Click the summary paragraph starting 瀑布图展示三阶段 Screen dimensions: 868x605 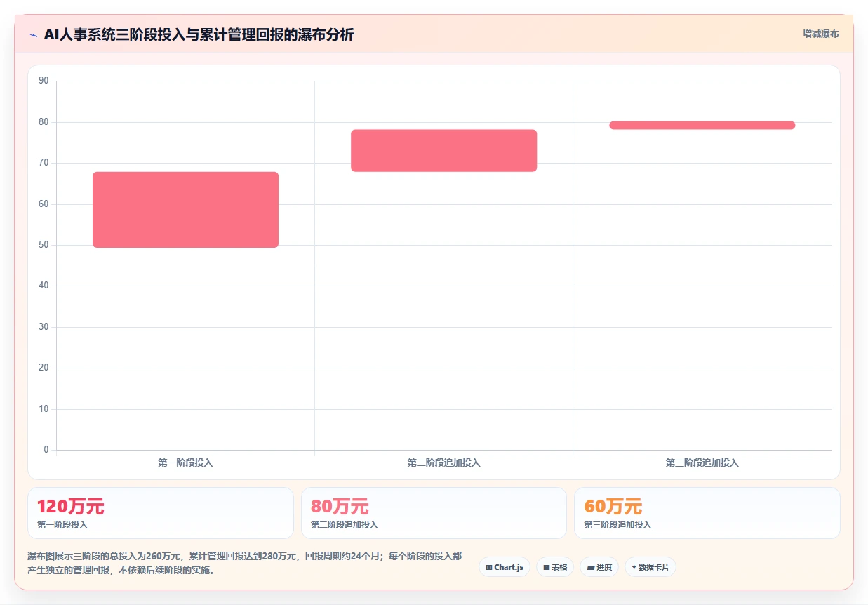(245, 563)
